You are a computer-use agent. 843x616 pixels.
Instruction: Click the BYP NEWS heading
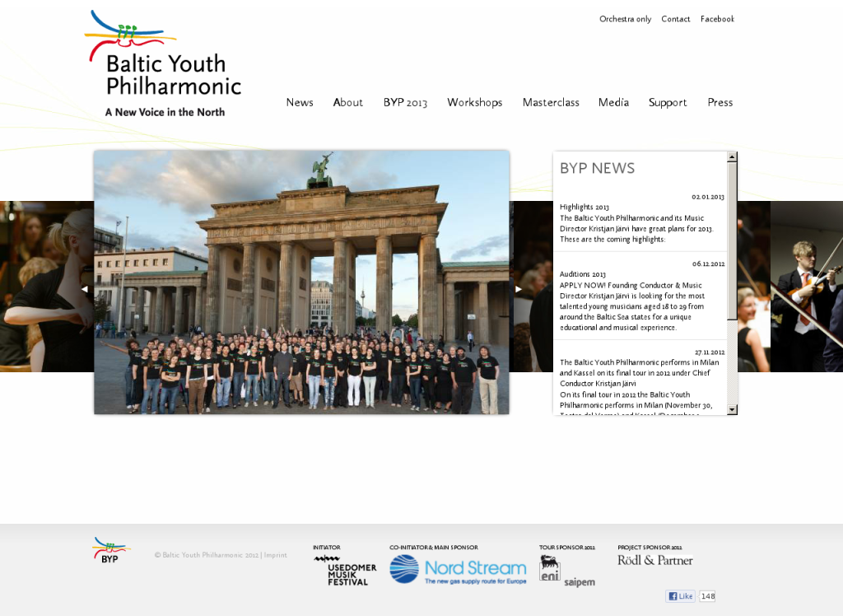point(598,168)
